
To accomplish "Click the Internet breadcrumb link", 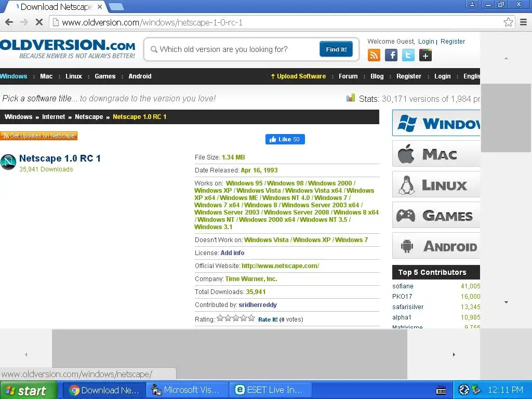I will tap(54, 117).
